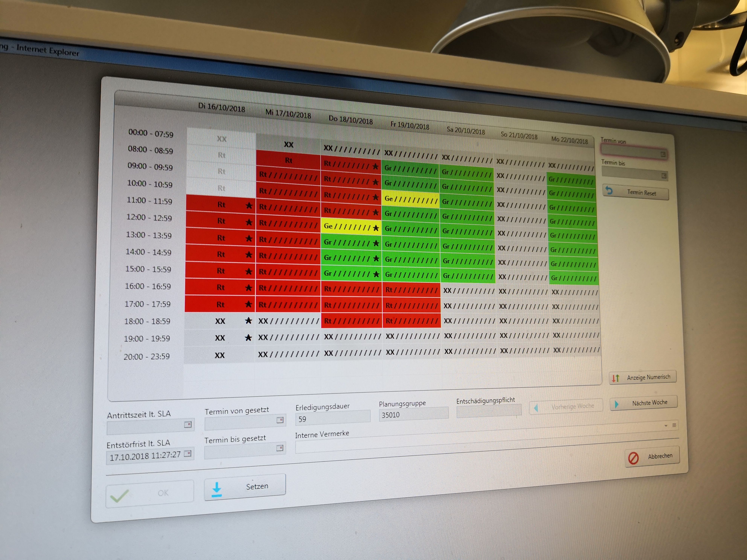Click row label 00:00 - 07:59

151,133
